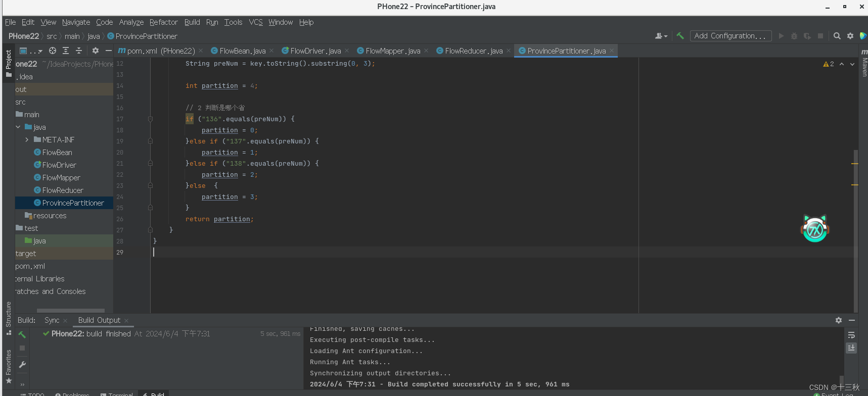Click the warnings indicator showing 2
The width and height of the screenshot is (868, 396).
[829, 64]
